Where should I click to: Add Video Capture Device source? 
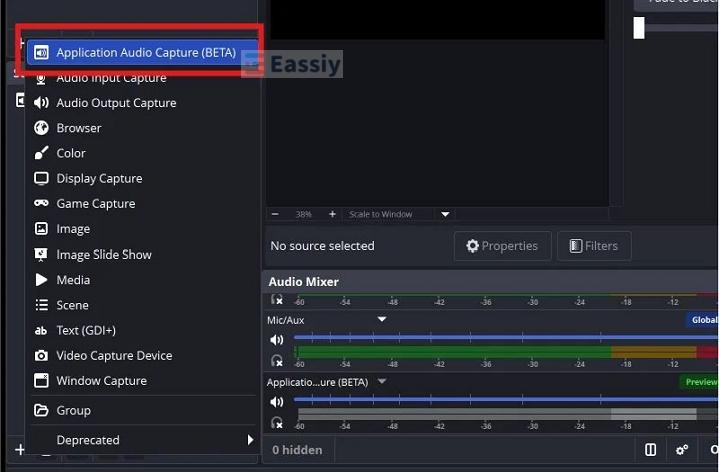point(142,355)
